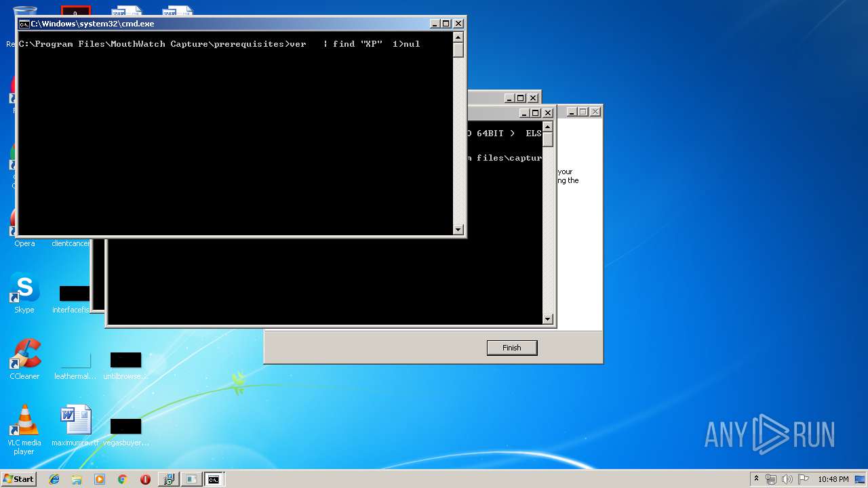The image size is (868, 488).
Task: Open the CCleaner desktop shortcut
Action: (24, 360)
